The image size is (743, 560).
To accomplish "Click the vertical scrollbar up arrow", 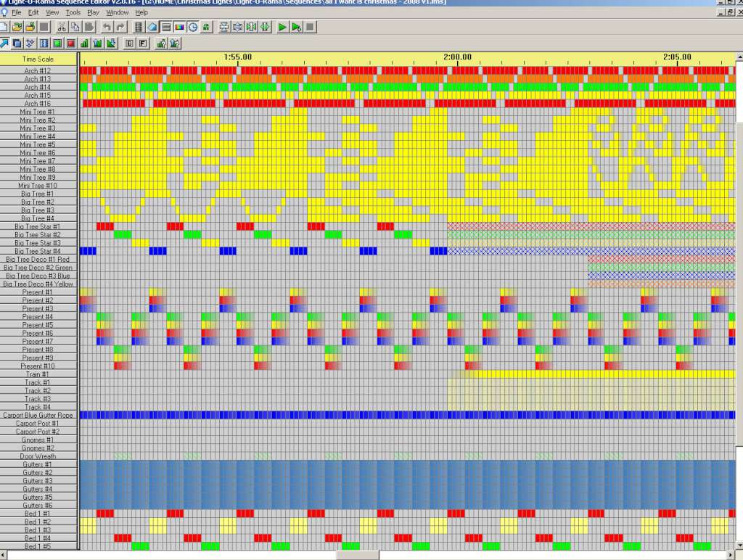I will [739, 57].
